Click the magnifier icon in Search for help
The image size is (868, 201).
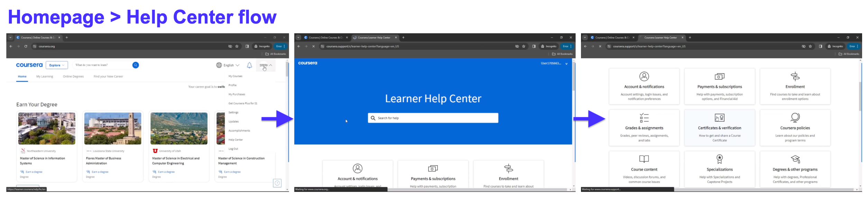pos(373,118)
